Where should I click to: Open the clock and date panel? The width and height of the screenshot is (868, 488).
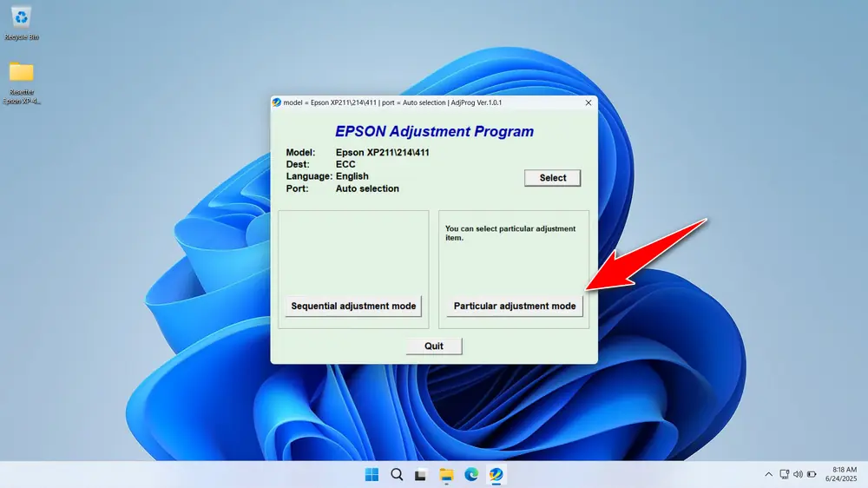[841, 474]
